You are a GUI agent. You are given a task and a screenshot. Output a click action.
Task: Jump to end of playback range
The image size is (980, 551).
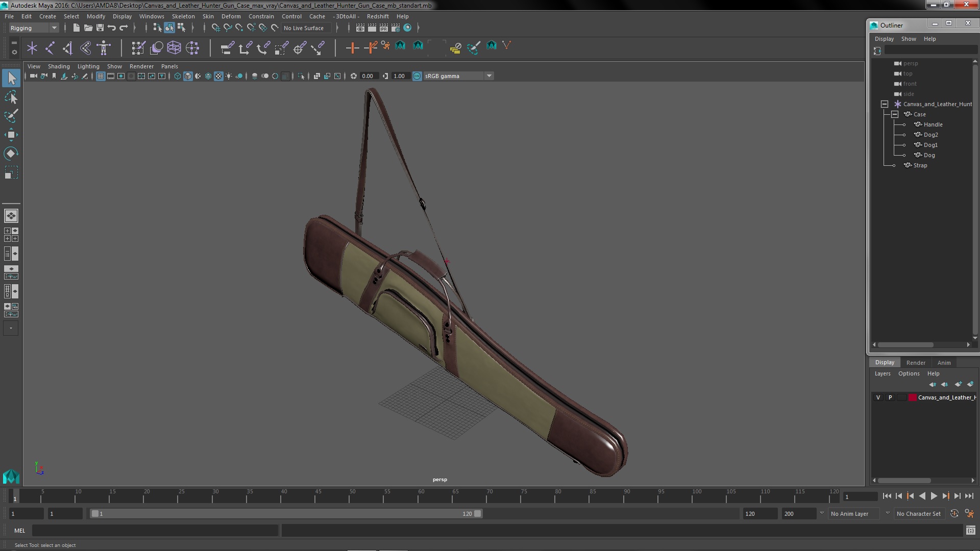pos(969,496)
